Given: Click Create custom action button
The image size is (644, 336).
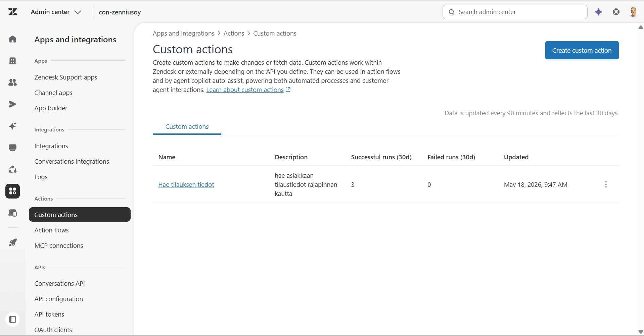Looking at the screenshot, I should (582, 50).
